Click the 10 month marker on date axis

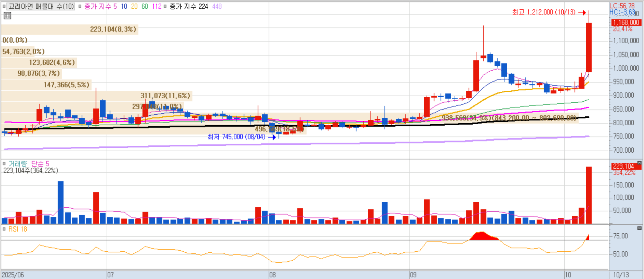(568, 275)
